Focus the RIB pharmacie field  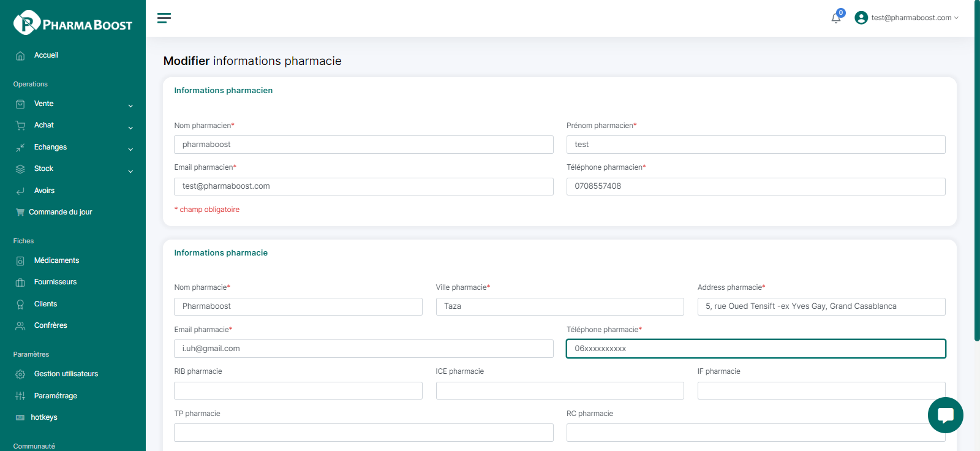click(x=298, y=390)
